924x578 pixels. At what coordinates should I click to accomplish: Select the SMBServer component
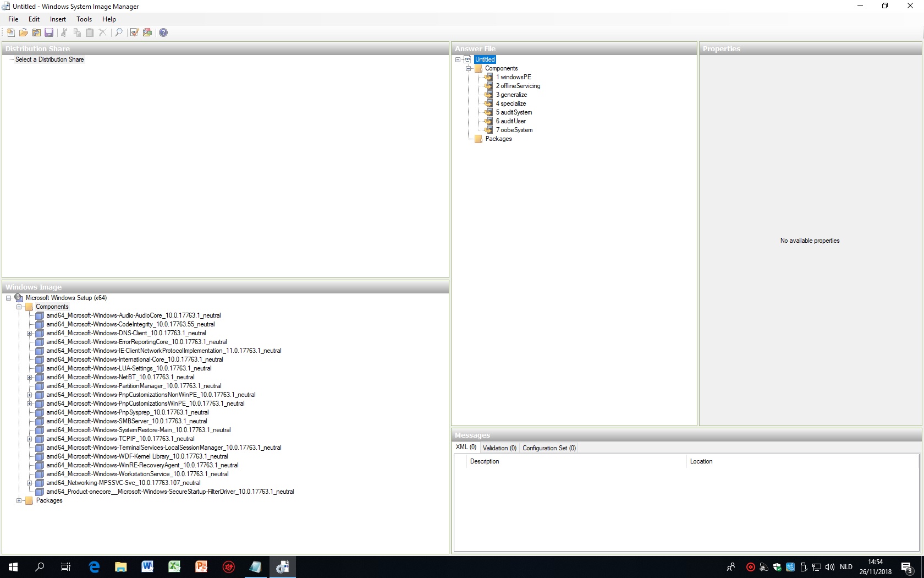pos(127,421)
